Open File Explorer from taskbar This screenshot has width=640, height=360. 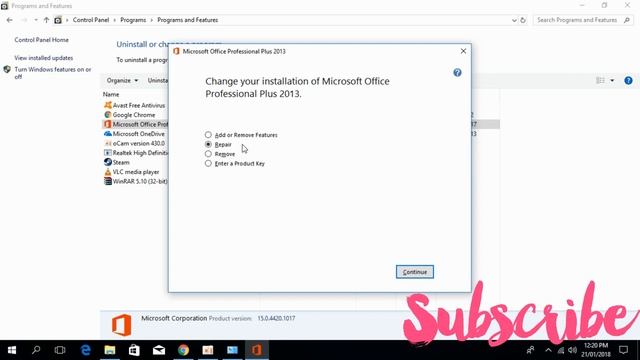click(x=110, y=350)
